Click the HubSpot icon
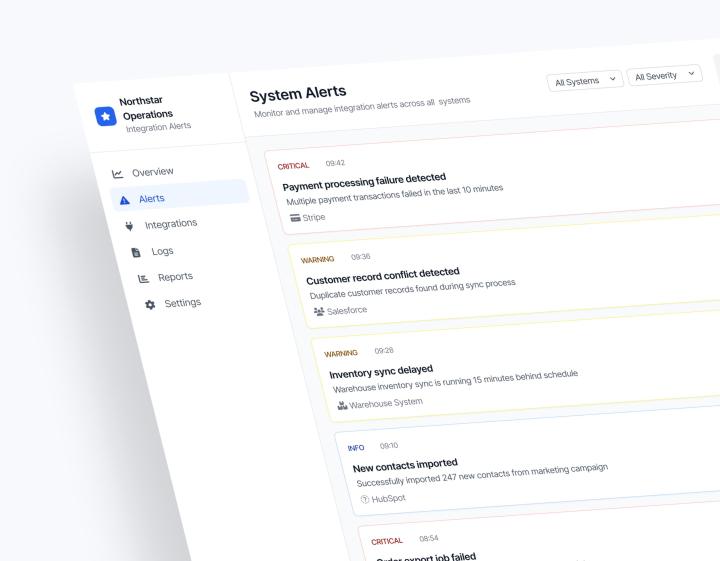Image resolution: width=720 pixels, height=561 pixels. click(365, 499)
